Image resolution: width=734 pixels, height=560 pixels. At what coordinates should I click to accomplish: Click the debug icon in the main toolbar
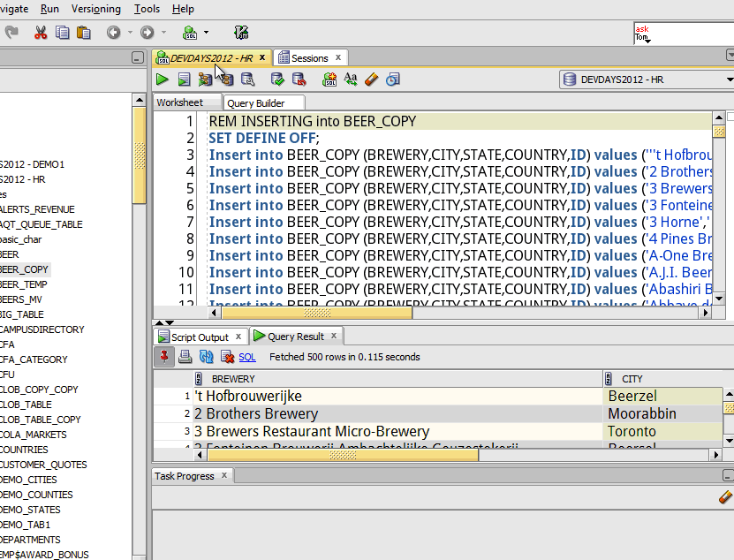click(241, 33)
